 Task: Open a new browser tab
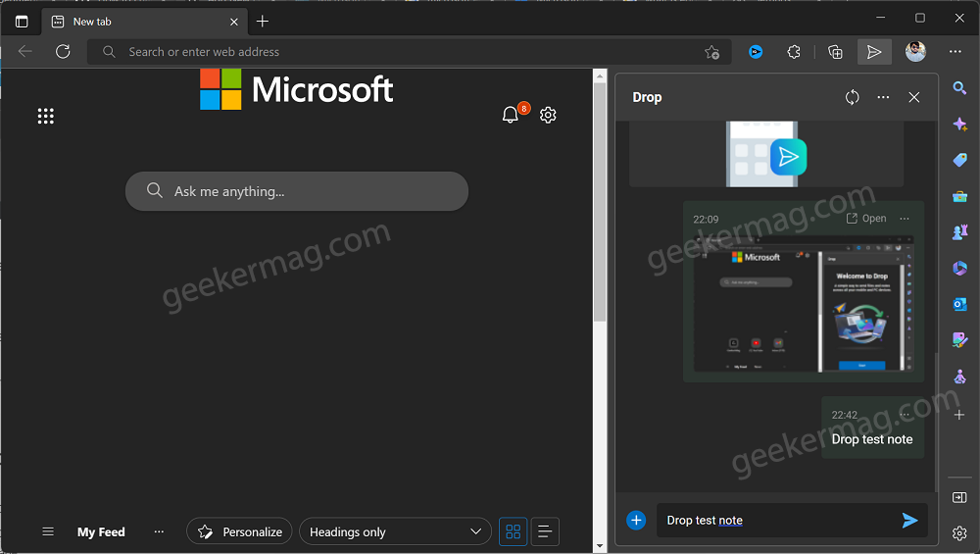(x=263, y=22)
